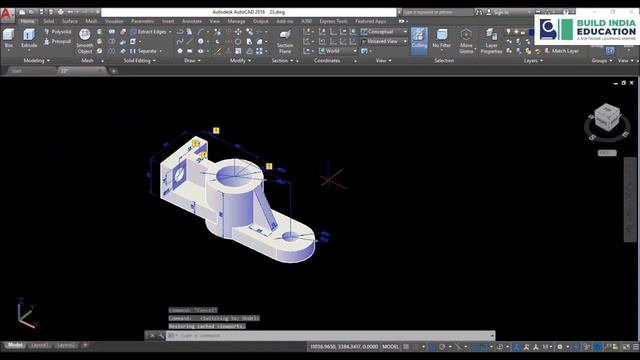
Task: Open the AutoCAD application menu logo
Action: click(7, 15)
